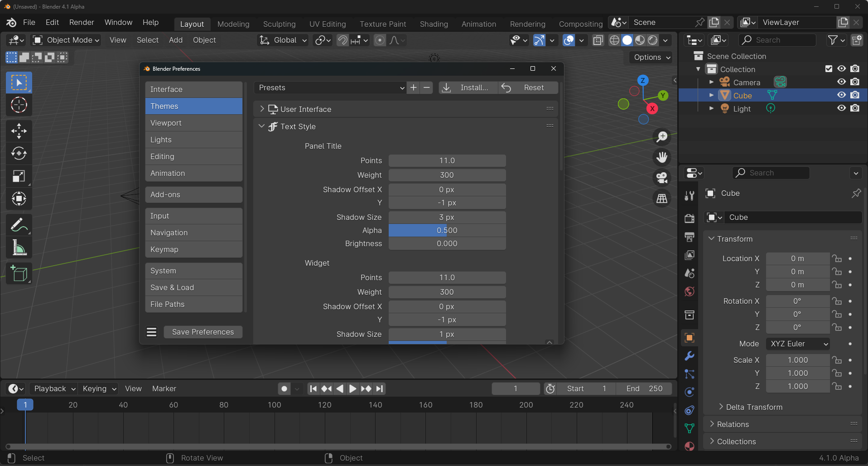Screen dimensions: 868x466
Task: Open the Presets dropdown in Preferences
Action: point(331,87)
